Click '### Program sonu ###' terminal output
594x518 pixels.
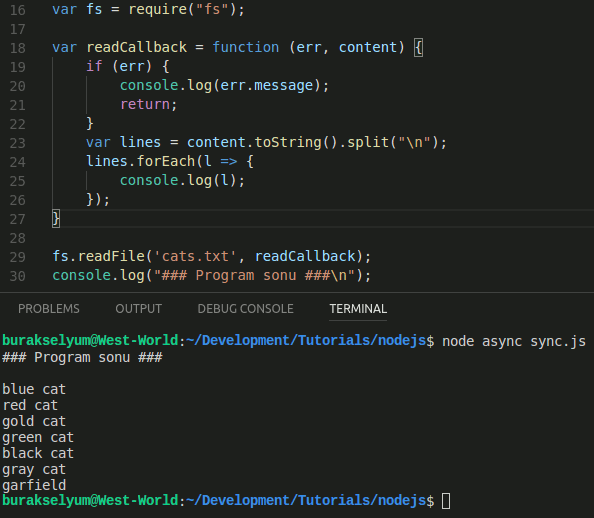82,357
